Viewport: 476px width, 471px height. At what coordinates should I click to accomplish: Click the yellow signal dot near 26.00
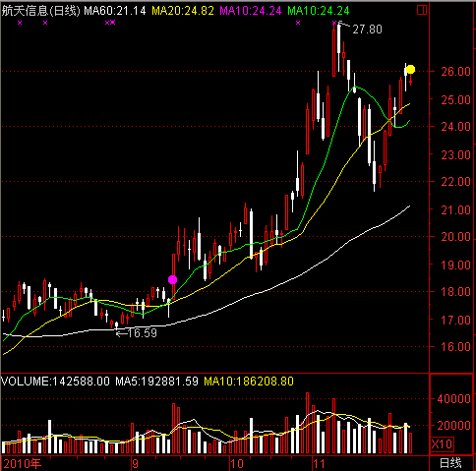point(410,70)
